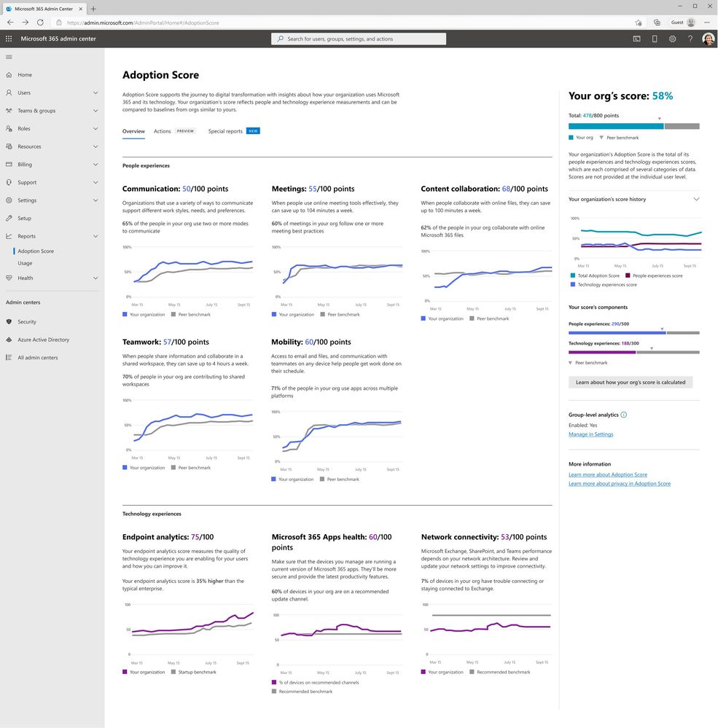Open Usage under Reports

point(25,263)
